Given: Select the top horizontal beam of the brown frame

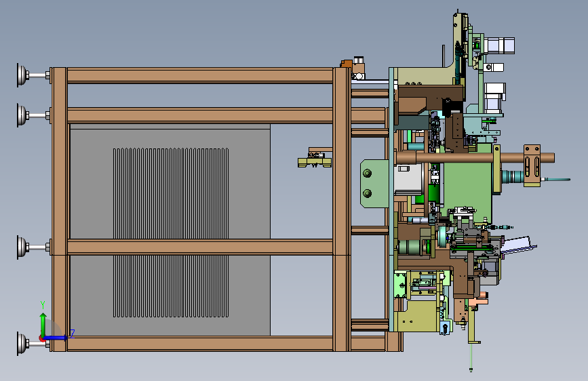Looking at the screenshot, I should (199, 75).
